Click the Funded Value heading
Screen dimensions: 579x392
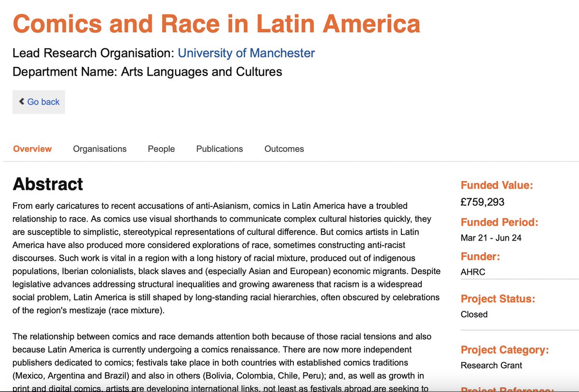click(497, 185)
